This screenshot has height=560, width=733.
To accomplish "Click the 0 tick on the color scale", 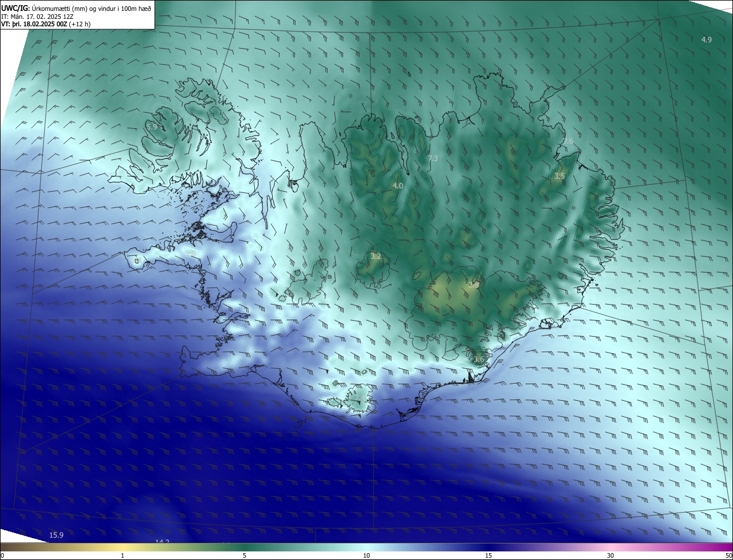I will coord(2,555).
